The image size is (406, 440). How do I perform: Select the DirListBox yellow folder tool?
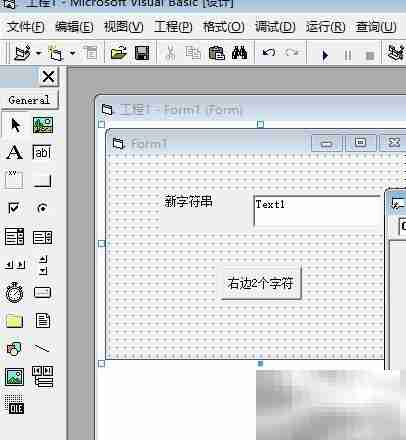15,321
